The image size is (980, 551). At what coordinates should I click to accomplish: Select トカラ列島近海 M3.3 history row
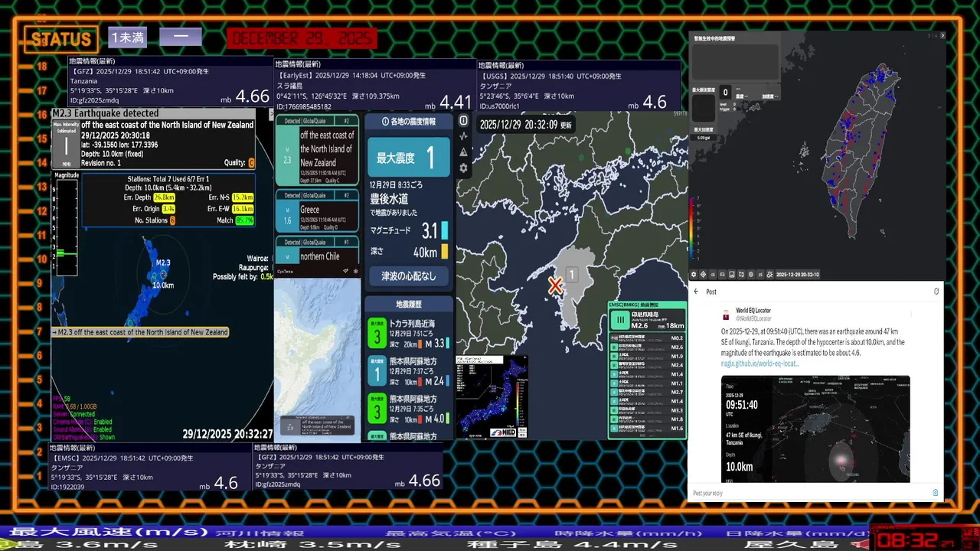pyautogui.click(x=409, y=334)
